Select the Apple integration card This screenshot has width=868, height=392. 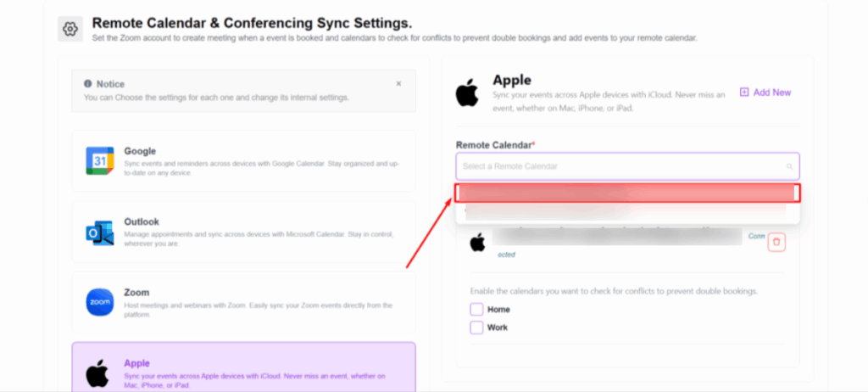[244, 368]
